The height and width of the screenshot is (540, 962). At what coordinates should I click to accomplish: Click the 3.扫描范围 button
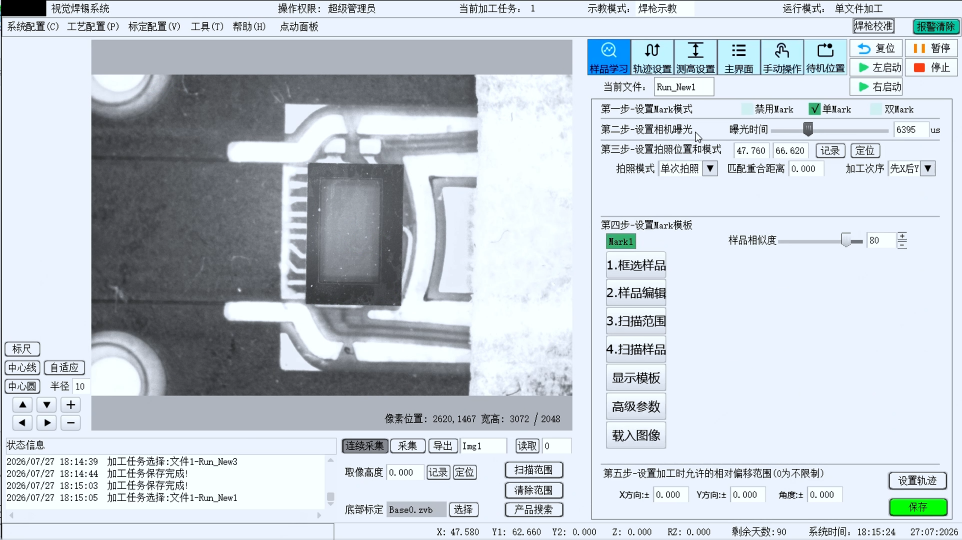click(x=636, y=322)
